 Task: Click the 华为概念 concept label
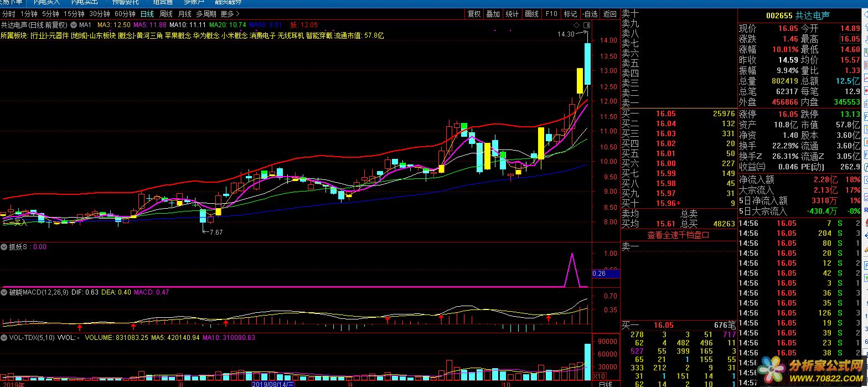point(206,35)
